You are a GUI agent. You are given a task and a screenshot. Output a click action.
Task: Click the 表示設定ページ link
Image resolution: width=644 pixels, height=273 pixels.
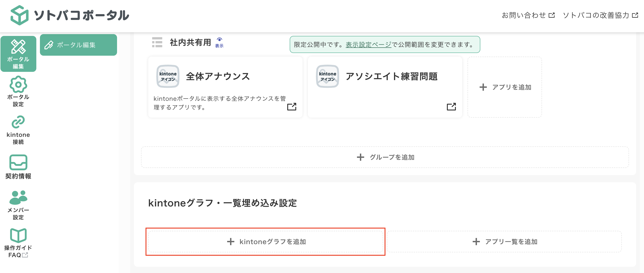click(368, 44)
